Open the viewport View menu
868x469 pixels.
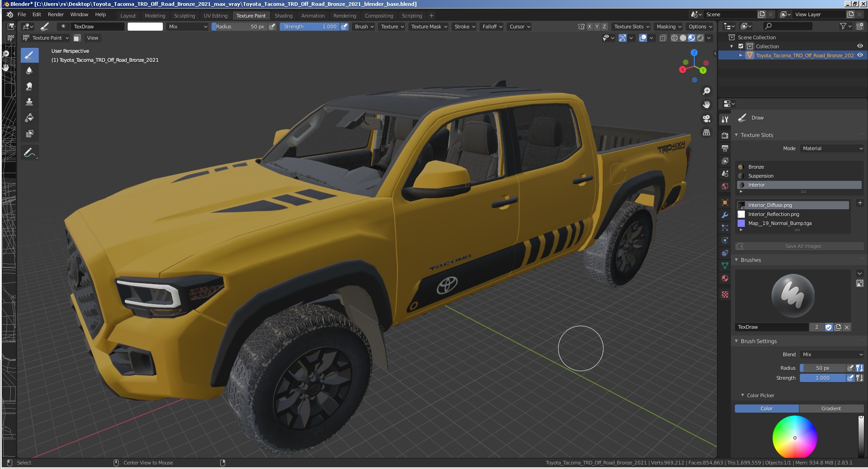point(92,38)
